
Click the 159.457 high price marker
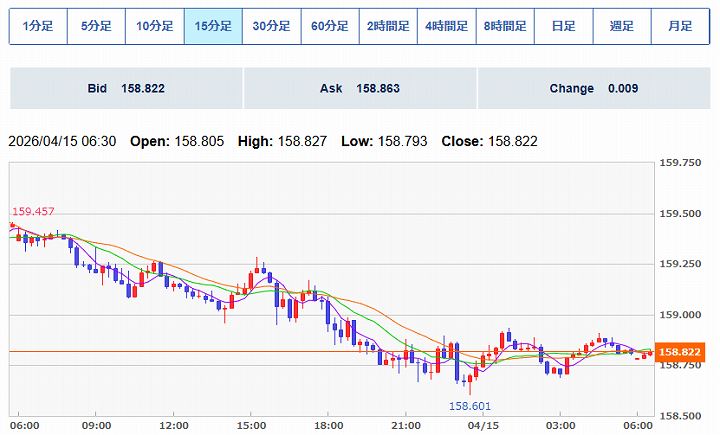pos(32,211)
